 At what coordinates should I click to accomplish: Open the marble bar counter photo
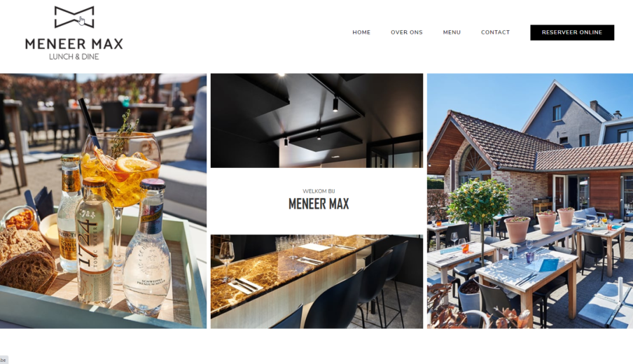tap(317, 281)
